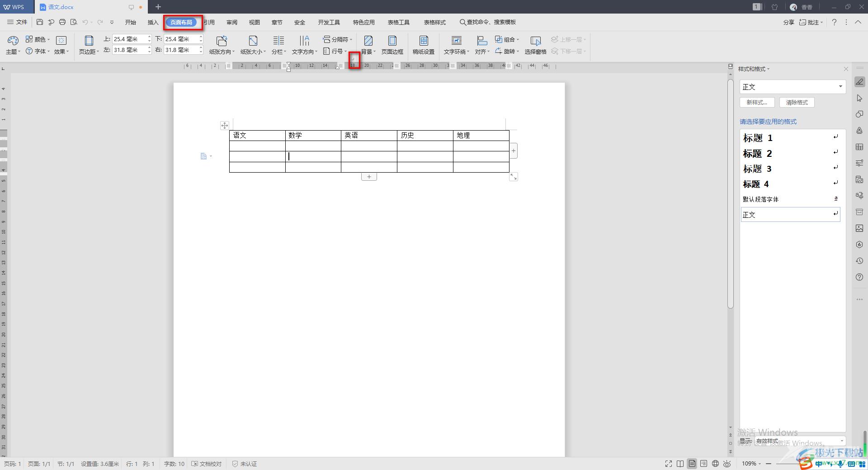Open the 主题 theme palette
This screenshot has height=470, width=868.
pos(13,45)
